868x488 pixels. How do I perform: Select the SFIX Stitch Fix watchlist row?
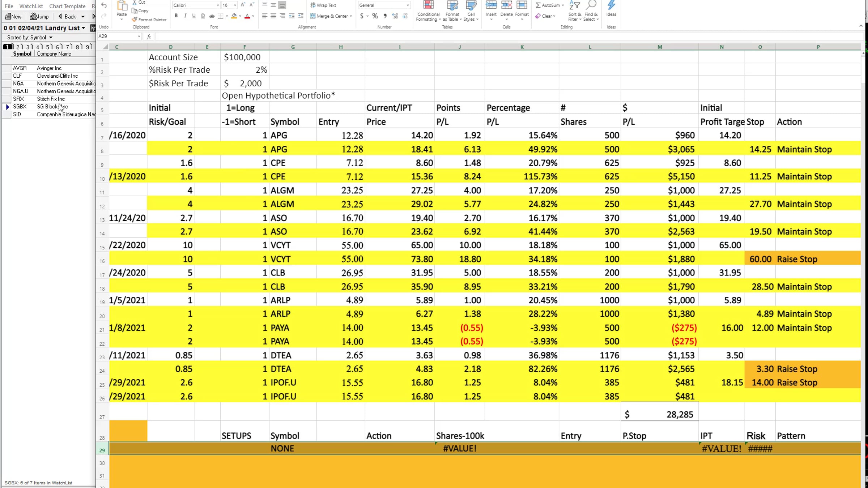click(48, 99)
